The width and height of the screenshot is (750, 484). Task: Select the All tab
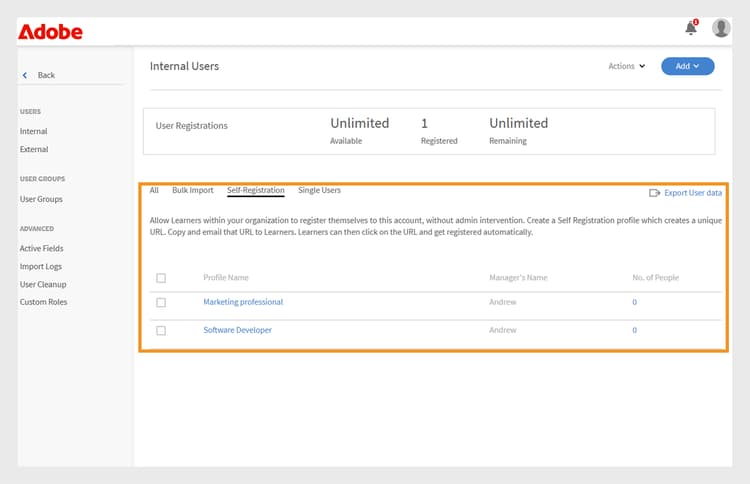pos(154,190)
